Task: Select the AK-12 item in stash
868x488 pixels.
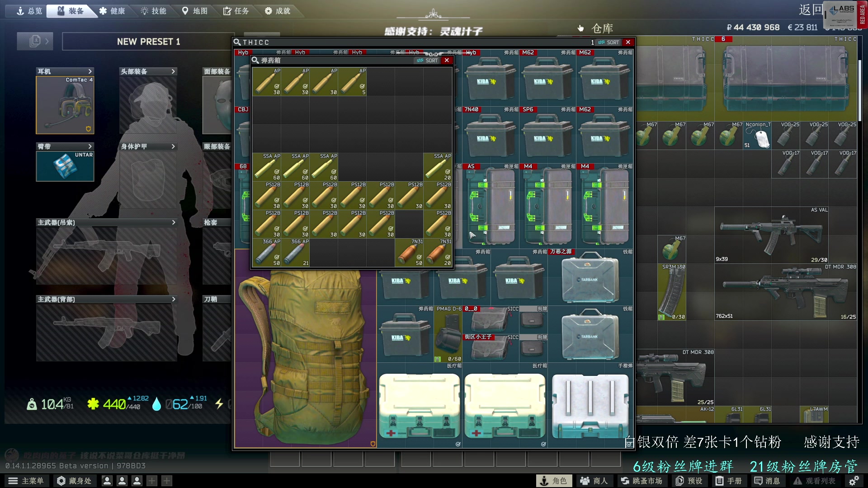Action: pyautogui.click(x=676, y=415)
